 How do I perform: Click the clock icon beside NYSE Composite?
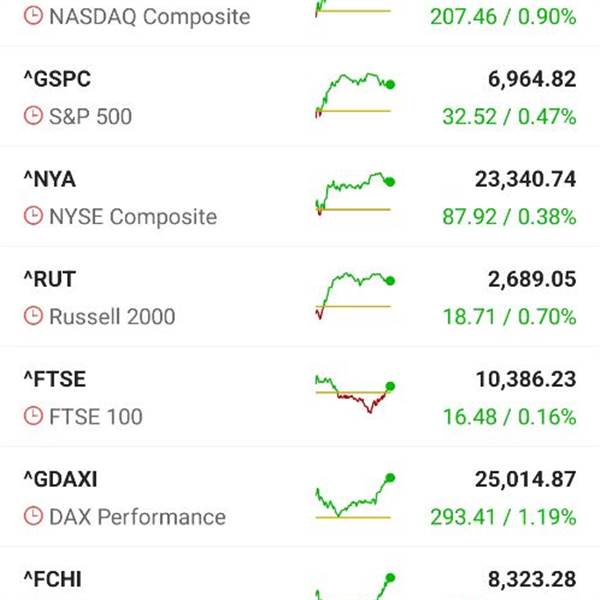33,217
